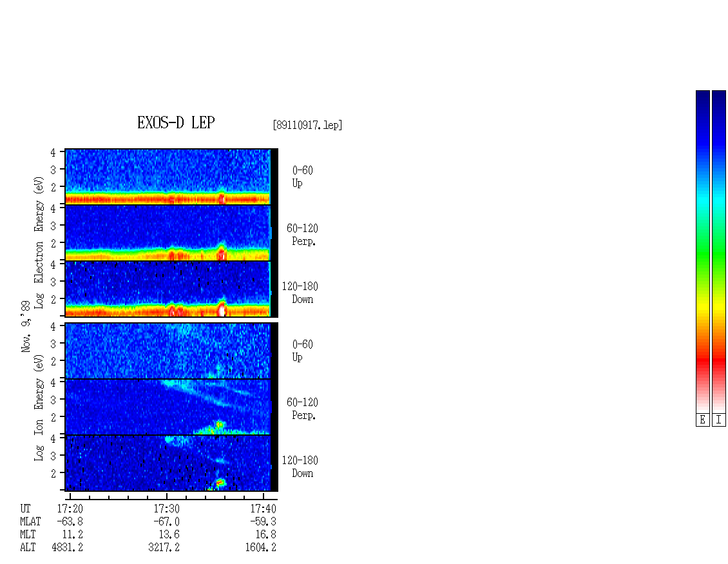Image resolution: width=728 pixels, height=564 pixels.
Task: Click the EXOS-D LEP plot title
Action: (176, 122)
